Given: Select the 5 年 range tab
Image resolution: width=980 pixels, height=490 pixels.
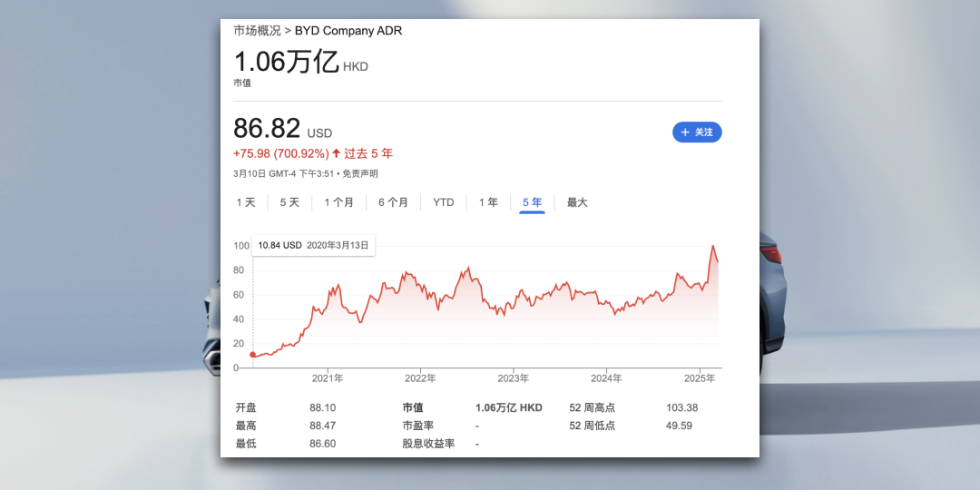Looking at the screenshot, I should click(x=532, y=202).
